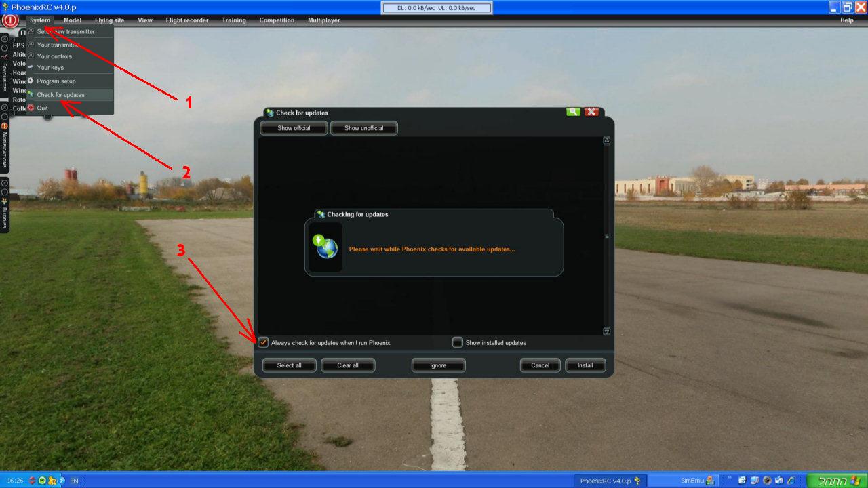
Task: Click the Select all button
Action: (289, 365)
